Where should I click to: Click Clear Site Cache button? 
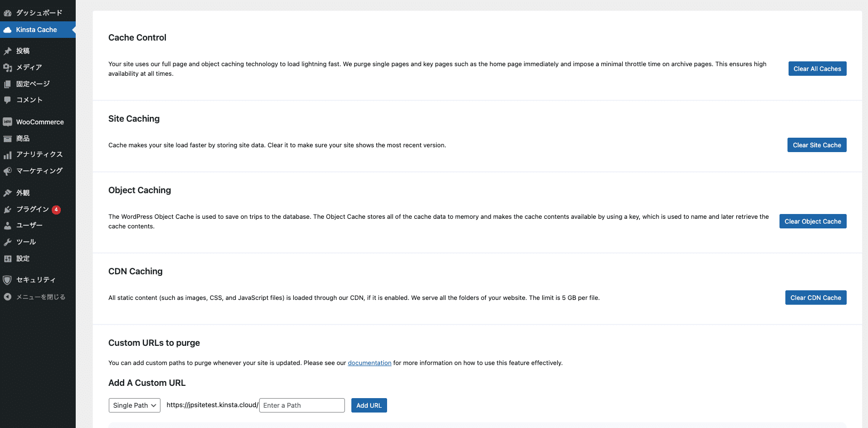coord(817,145)
